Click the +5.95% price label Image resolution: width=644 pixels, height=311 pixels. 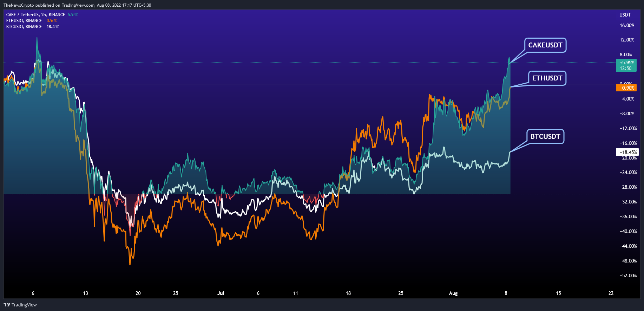(x=626, y=65)
